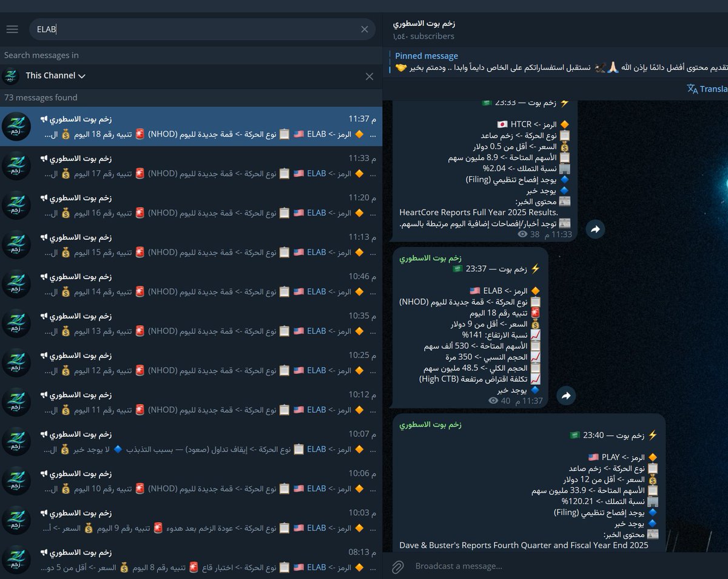Open the pinned message bar
The width and height of the screenshot is (728, 579).
click(x=546, y=61)
